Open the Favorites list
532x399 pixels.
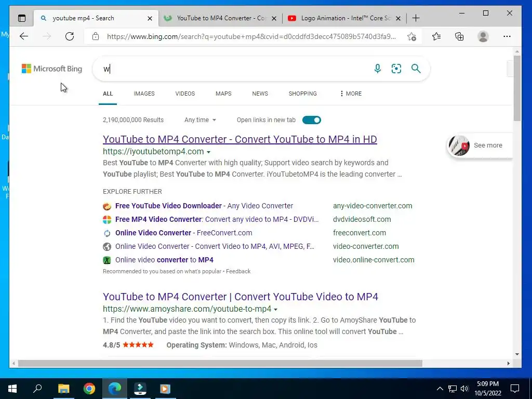click(x=436, y=36)
